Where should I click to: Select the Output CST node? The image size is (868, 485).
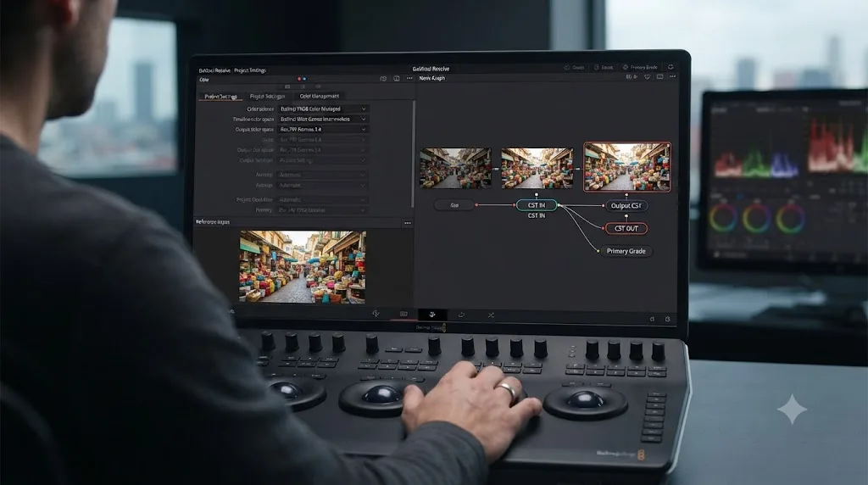point(626,205)
